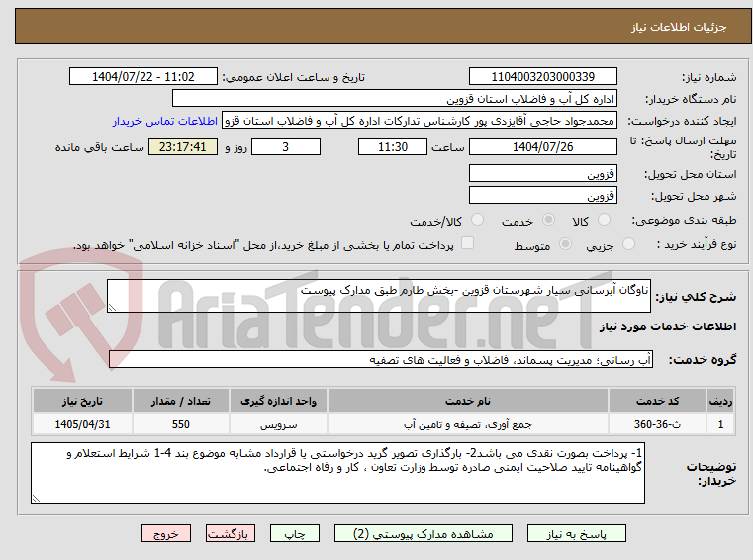Click the گروه خدمت field
Screen dimensions: 753x560
[x=381, y=360]
